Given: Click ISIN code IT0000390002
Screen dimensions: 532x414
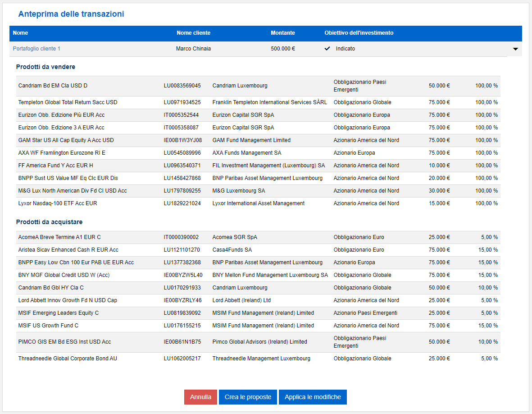Looking at the screenshot, I should (181, 237).
